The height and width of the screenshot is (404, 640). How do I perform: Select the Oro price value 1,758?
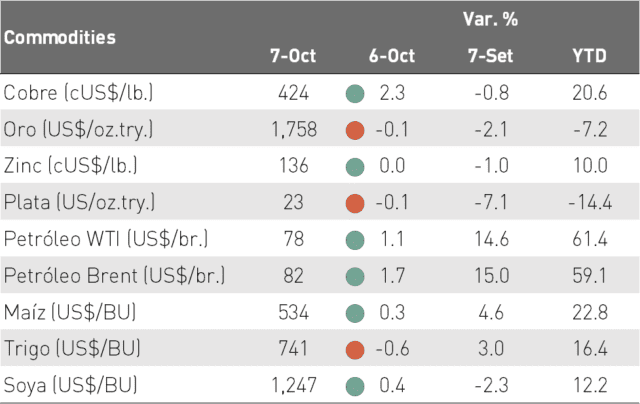(294, 130)
